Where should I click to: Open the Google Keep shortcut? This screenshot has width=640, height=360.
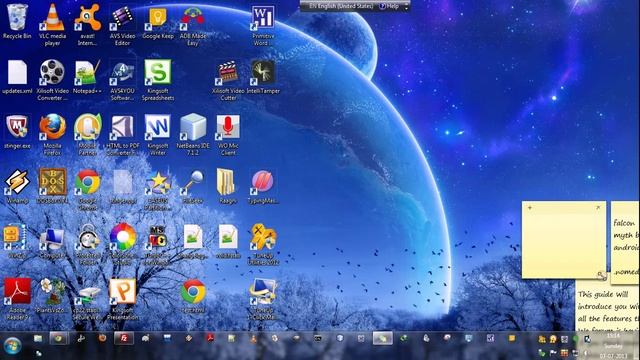coord(158,18)
